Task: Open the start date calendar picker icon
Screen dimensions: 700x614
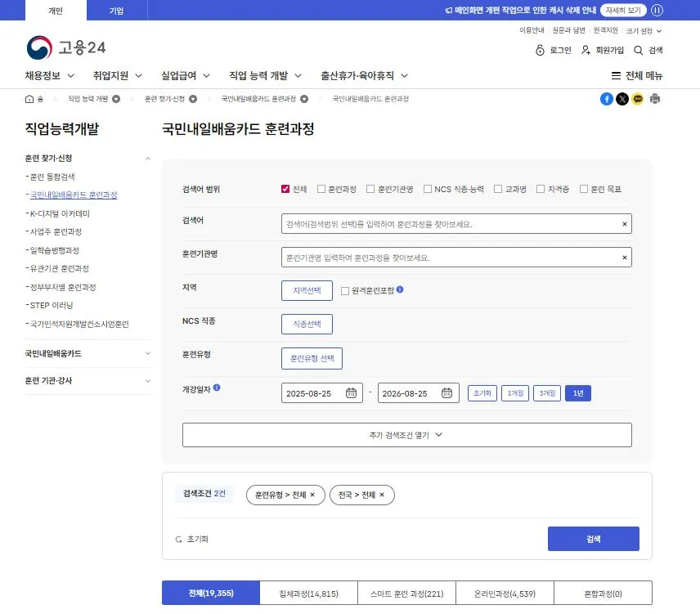Action: point(352,392)
